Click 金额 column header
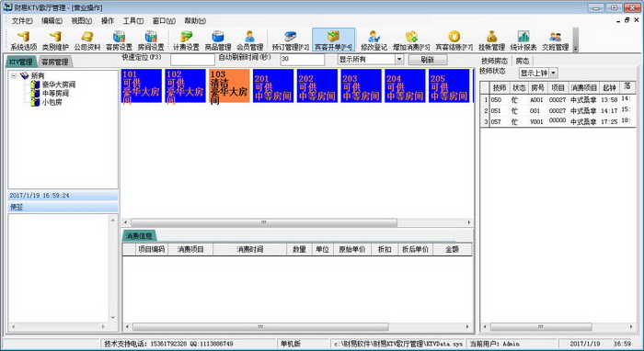This screenshot has width=644, height=351. [452, 249]
